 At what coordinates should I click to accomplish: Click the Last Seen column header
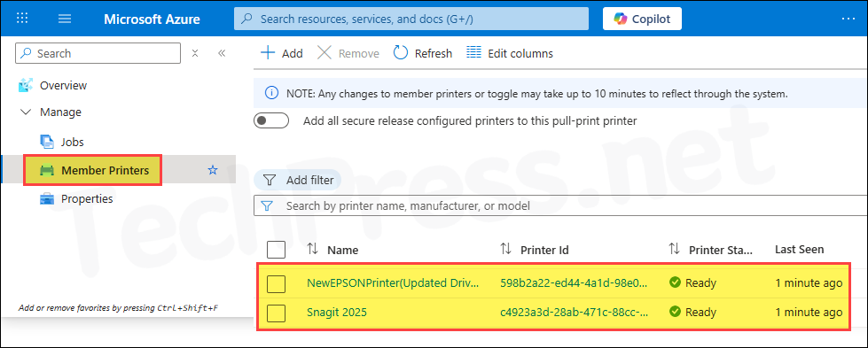(799, 249)
